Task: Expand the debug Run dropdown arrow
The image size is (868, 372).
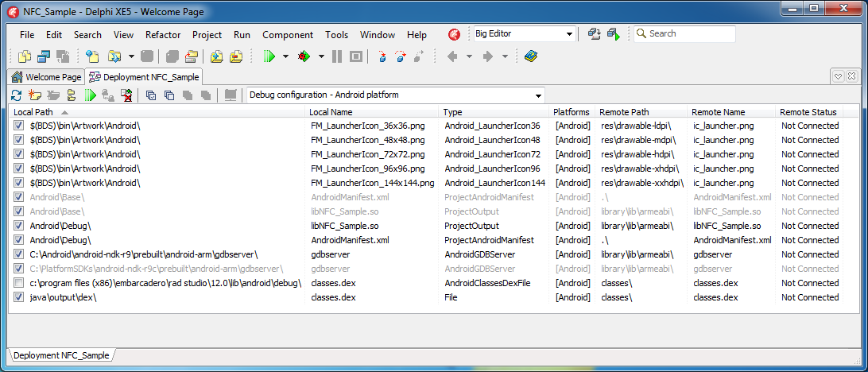Action: (321, 56)
